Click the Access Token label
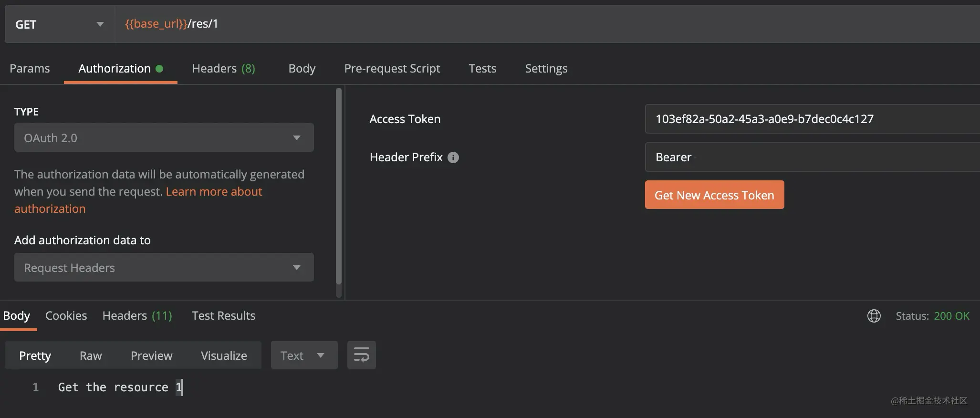Screen dimensions: 980x418 point(405,119)
